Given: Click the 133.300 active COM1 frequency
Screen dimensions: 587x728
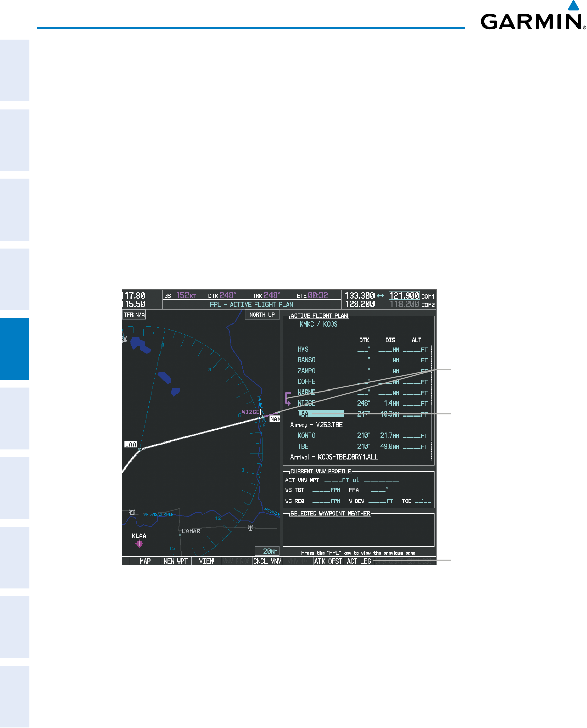Looking at the screenshot, I should [x=360, y=296].
